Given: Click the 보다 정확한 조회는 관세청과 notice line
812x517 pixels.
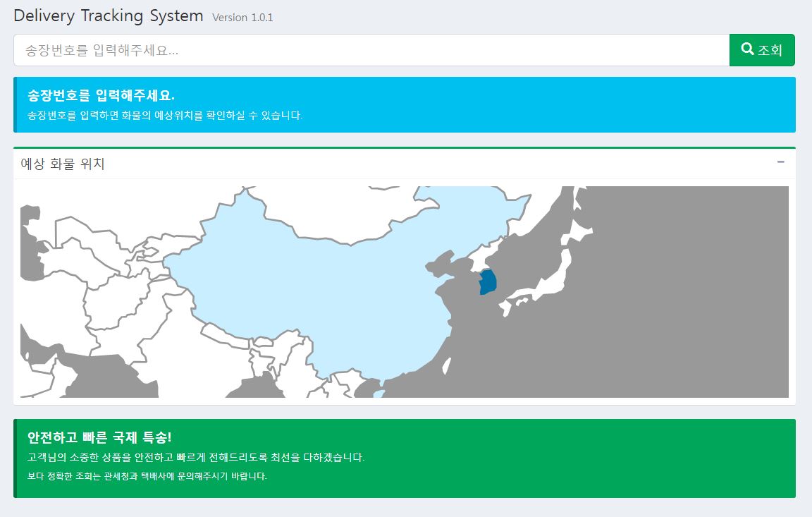Looking at the screenshot, I should pos(147,475).
